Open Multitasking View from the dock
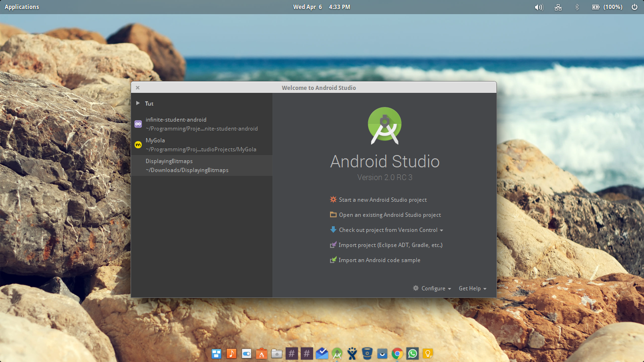 [216, 354]
